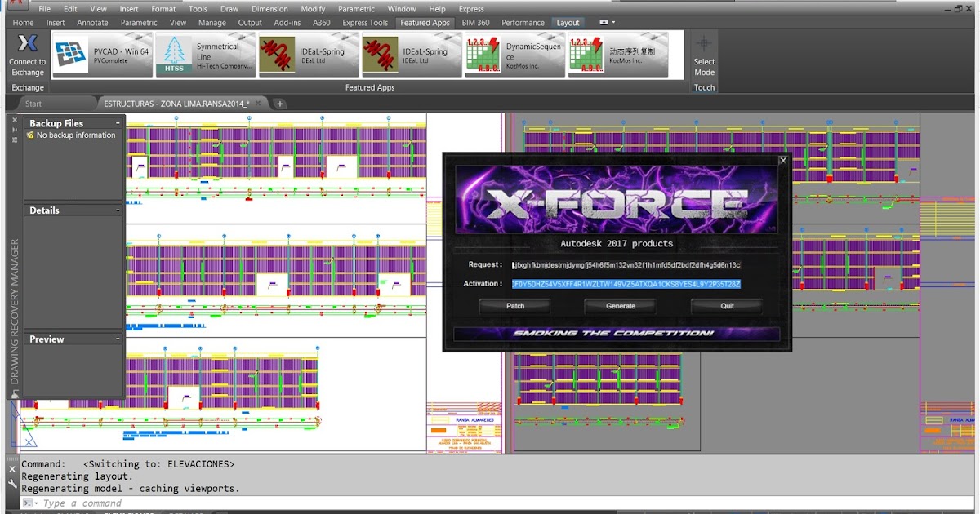The width and height of the screenshot is (980, 514).
Task: Open command line customize wrench
Action: 12,483
